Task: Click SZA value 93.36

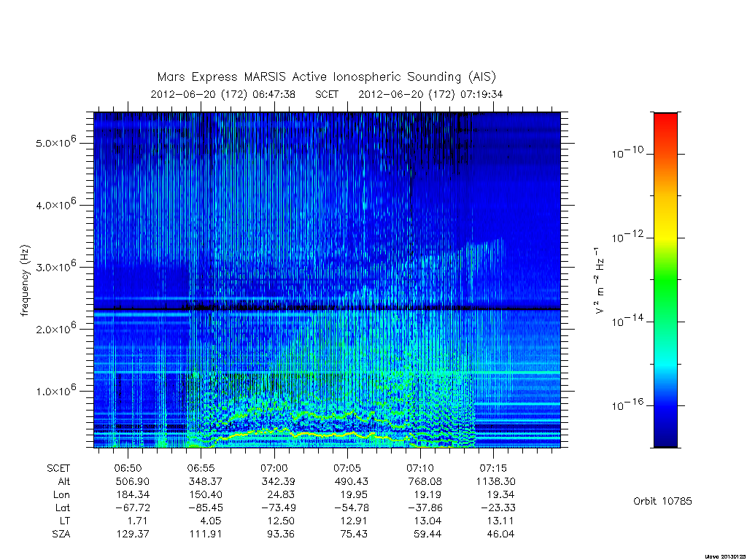Action: point(281,534)
